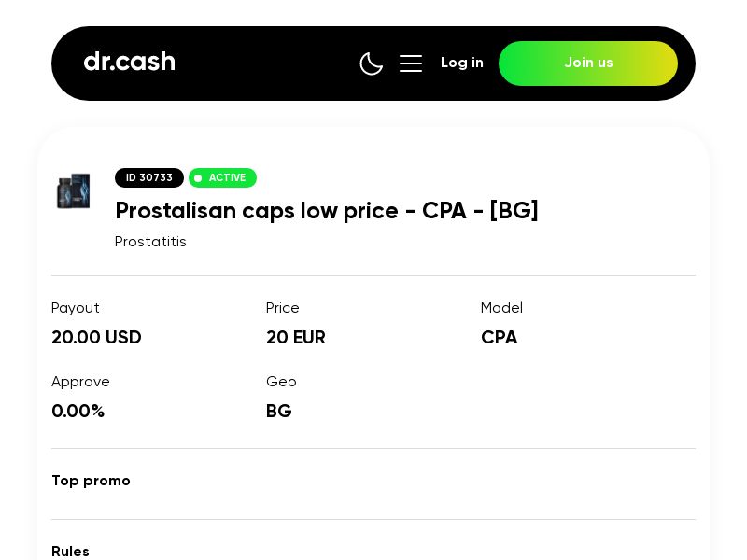The width and height of the screenshot is (747, 560).
Task: Click the BG geo value
Action: pos(278,412)
